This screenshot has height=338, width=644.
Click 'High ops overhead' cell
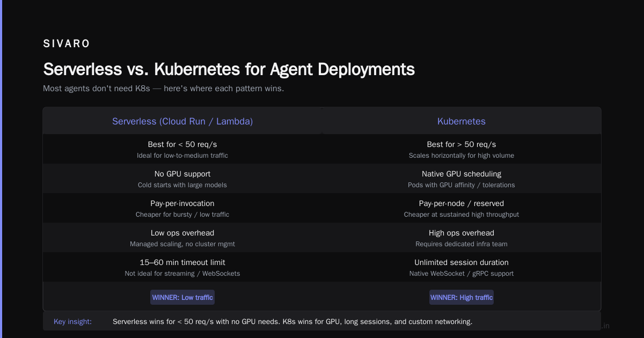tap(462, 233)
